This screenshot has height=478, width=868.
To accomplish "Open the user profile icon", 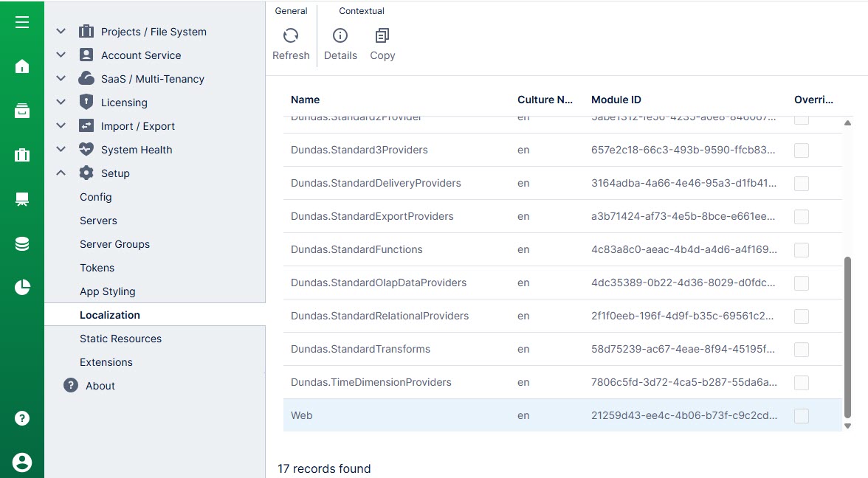I will pos(22,463).
